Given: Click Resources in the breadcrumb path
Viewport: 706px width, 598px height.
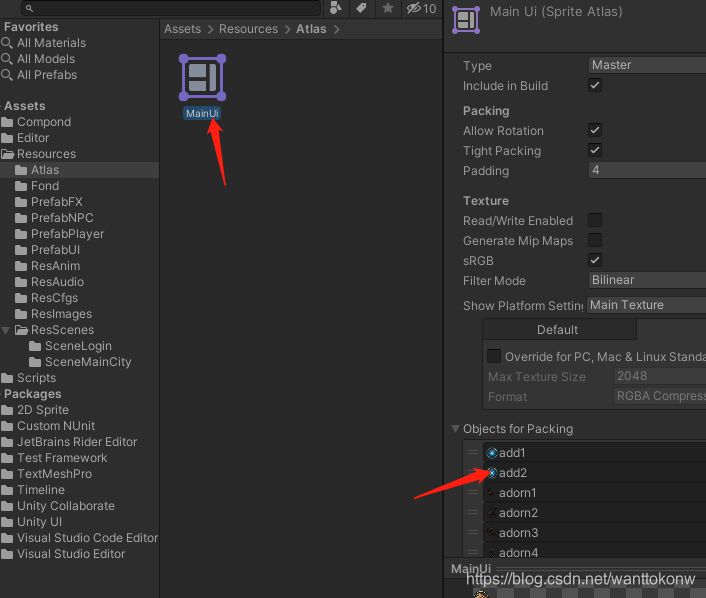Looking at the screenshot, I should (x=249, y=29).
